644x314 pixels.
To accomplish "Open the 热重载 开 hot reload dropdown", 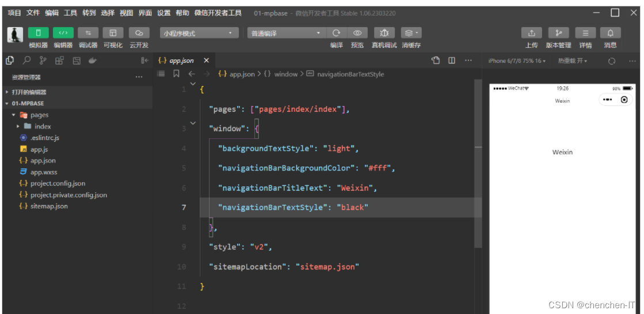I will coord(573,61).
